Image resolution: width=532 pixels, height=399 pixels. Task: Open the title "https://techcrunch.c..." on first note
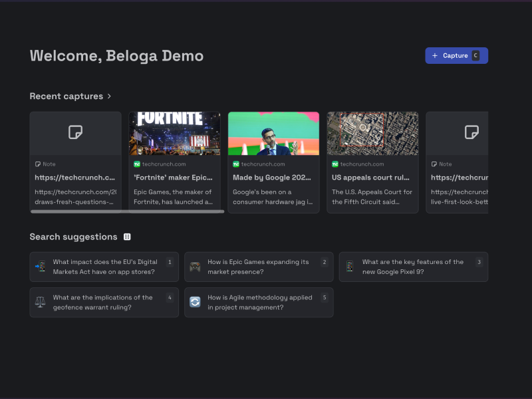point(75,178)
